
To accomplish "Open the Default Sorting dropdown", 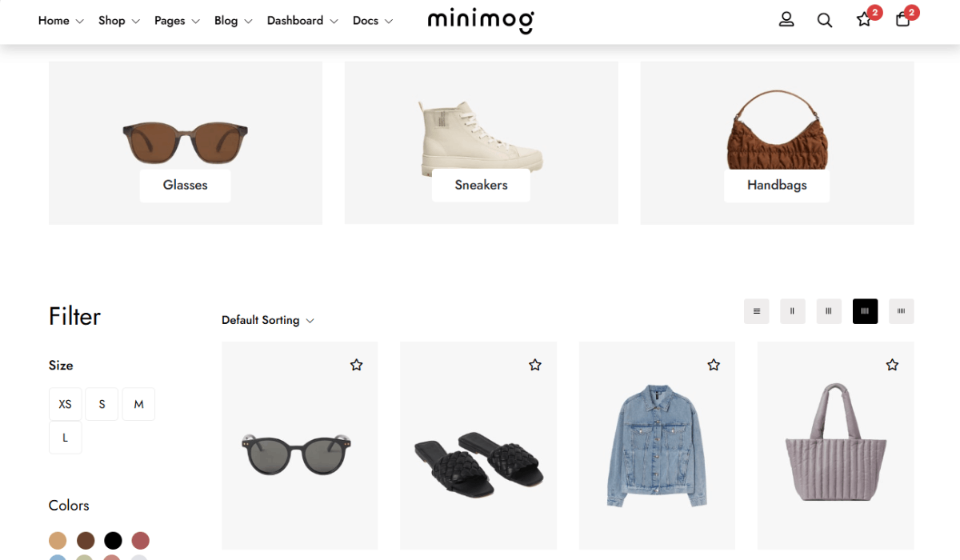I will pos(267,320).
